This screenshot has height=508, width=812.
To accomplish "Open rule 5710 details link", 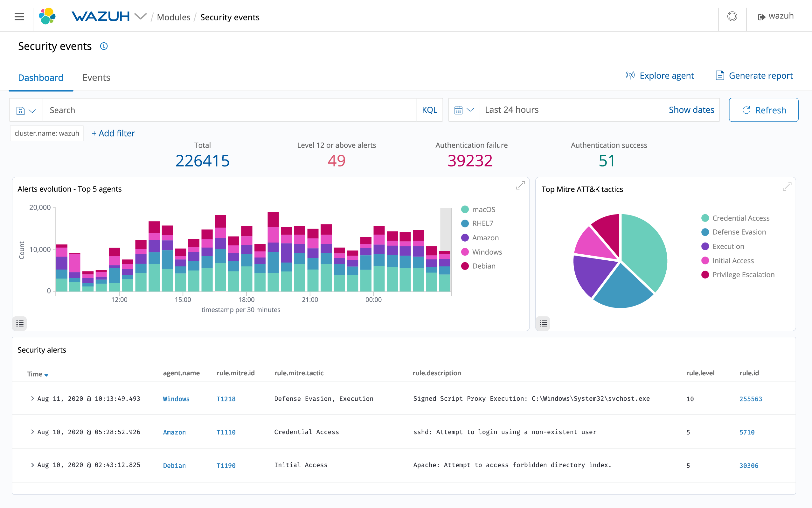I will point(748,432).
